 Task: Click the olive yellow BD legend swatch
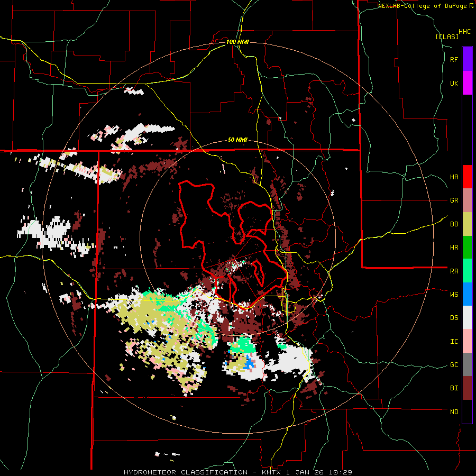pyautogui.click(x=467, y=224)
